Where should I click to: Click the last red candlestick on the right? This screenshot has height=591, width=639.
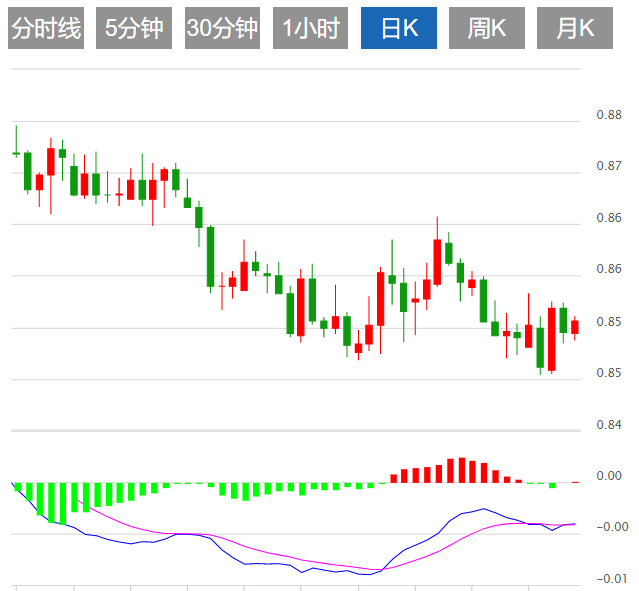tap(575, 327)
